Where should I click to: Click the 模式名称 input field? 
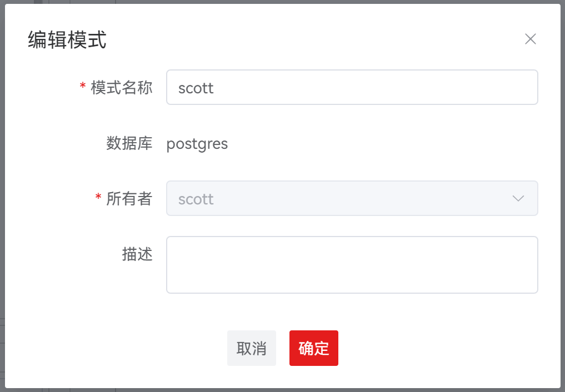352,88
